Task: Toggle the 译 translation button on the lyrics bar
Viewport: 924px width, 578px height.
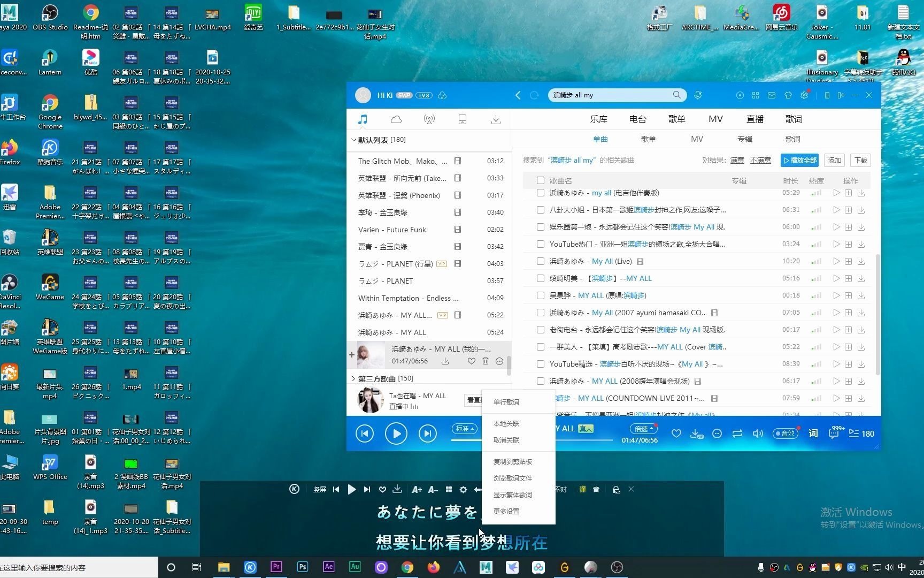Action: [582, 489]
